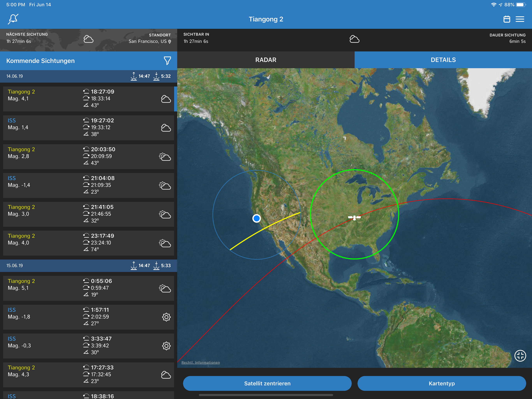This screenshot has height=399, width=532.
Task: Select ISS pass at 3:33:47
Action: pyautogui.click(x=89, y=346)
